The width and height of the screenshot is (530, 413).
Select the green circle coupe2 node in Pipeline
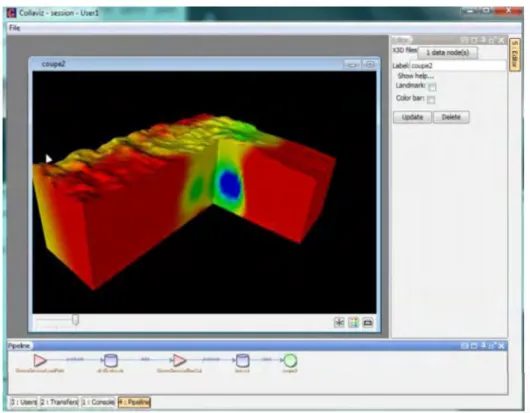point(290,361)
